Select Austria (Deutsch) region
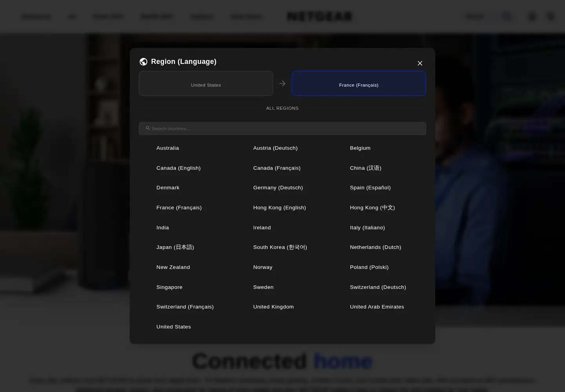 point(275,148)
